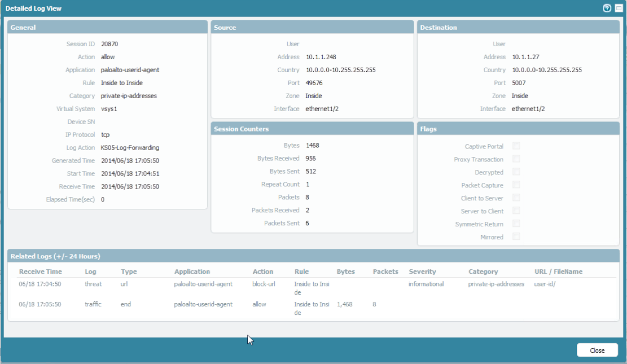Click the Destination panel header
The height and width of the screenshot is (364, 627).
click(518, 27)
